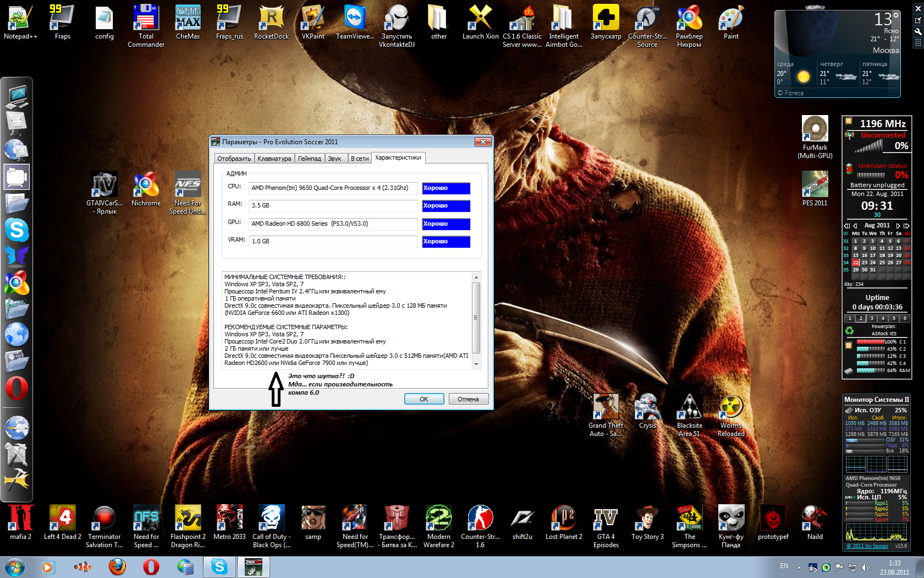Jump back one year in calendar gadget
924x578 pixels.
tap(847, 226)
